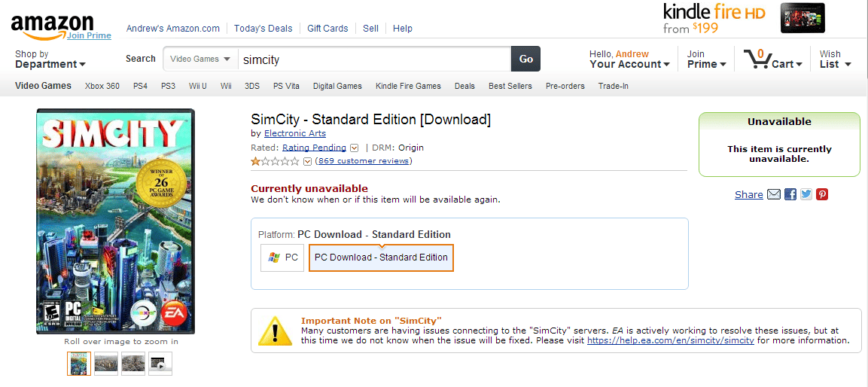Open the shopping cart icon

(x=757, y=58)
